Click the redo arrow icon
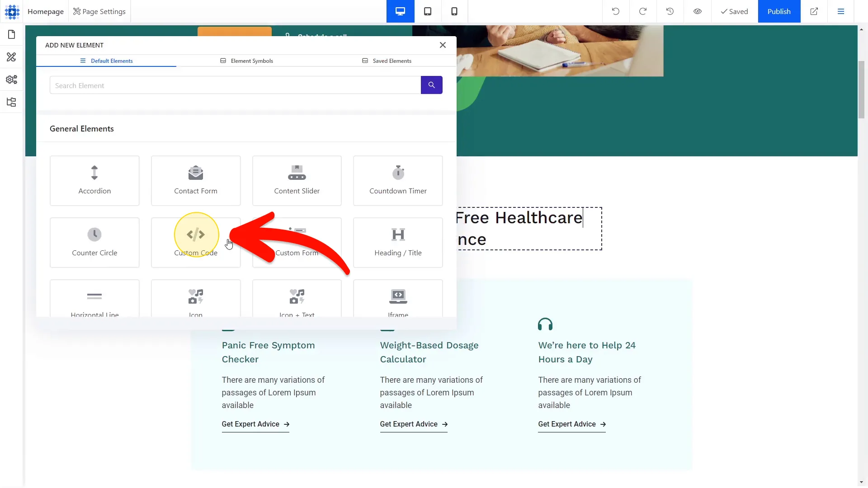868x488 pixels. (643, 11)
